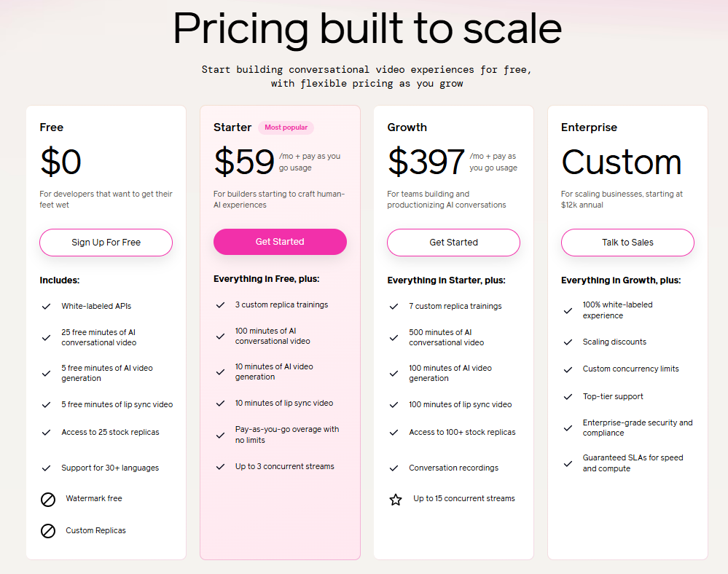Image resolution: width=728 pixels, height=574 pixels.
Task: Click the checkmark next to Top-tier support
Action: (x=568, y=397)
